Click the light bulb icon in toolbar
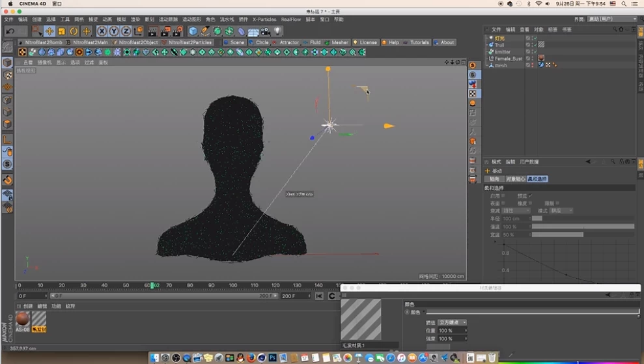This screenshot has width=644, height=364. [277, 31]
